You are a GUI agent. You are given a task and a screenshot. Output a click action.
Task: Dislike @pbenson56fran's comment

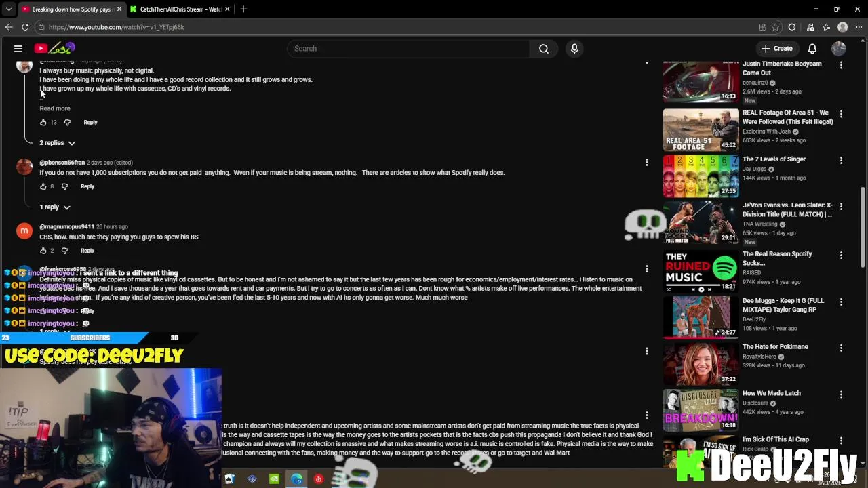click(65, 186)
